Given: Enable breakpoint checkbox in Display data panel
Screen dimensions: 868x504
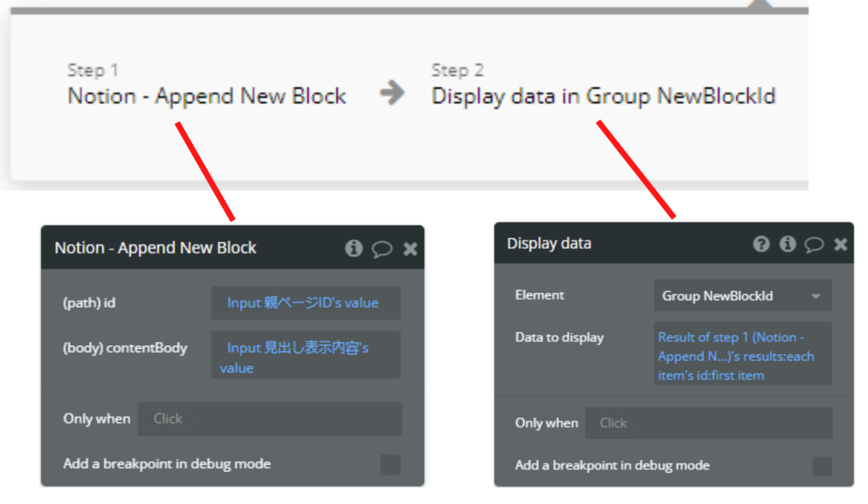Looking at the screenshot, I should (822, 466).
